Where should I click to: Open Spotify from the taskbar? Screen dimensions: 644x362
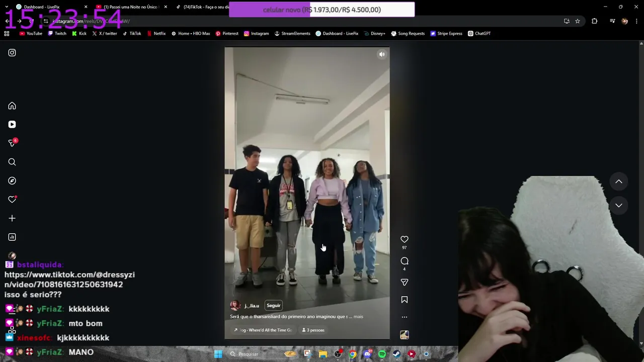point(382,354)
